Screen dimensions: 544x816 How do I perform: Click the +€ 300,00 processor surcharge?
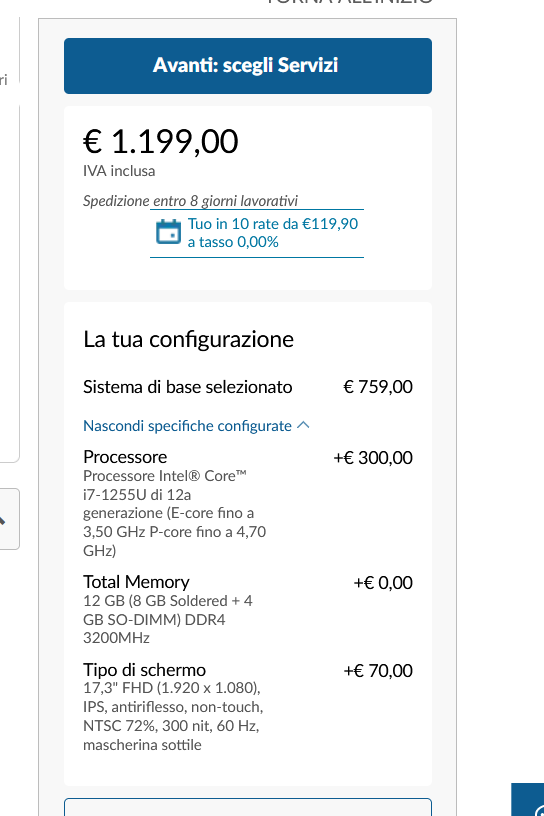click(x=373, y=457)
